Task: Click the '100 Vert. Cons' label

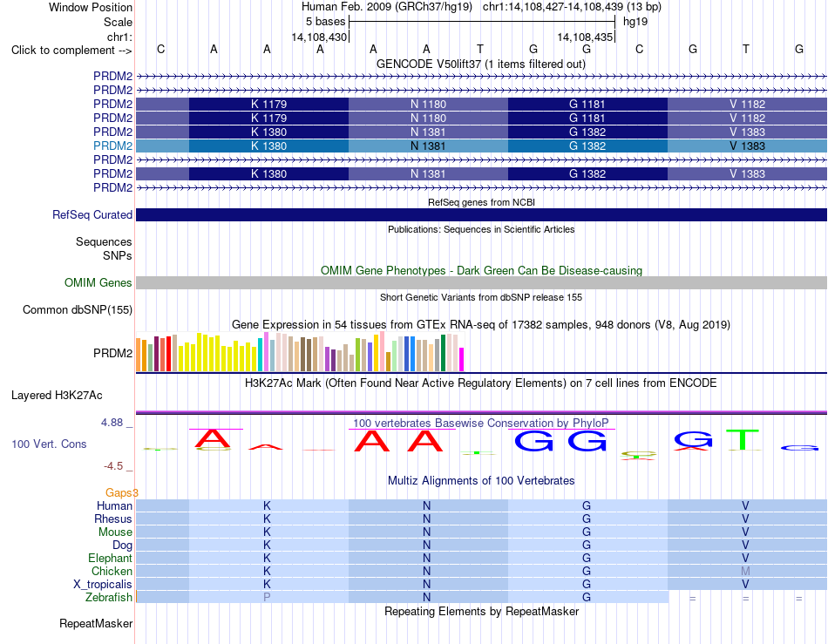Action: pos(49,444)
